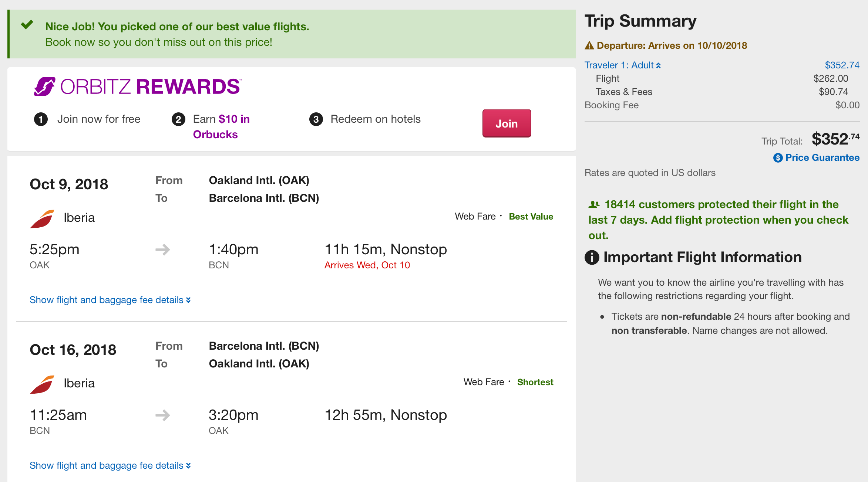
Task: Click the customers protected people icon
Action: point(594,204)
